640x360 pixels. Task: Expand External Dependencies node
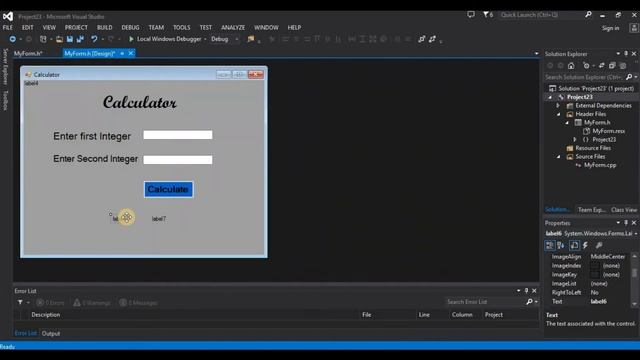558,106
